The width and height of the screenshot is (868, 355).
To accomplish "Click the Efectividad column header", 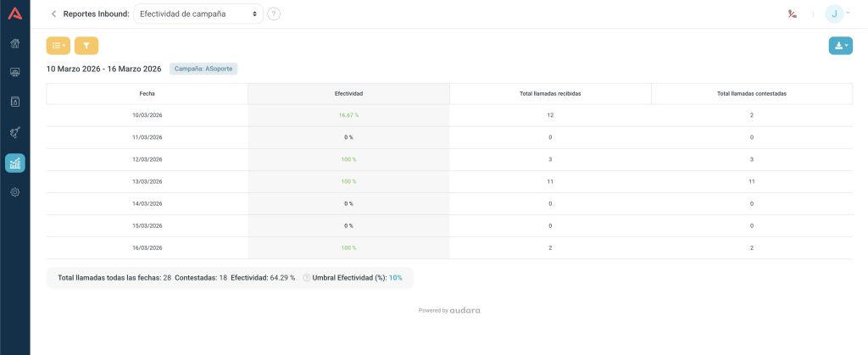I will tap(348, 93).
